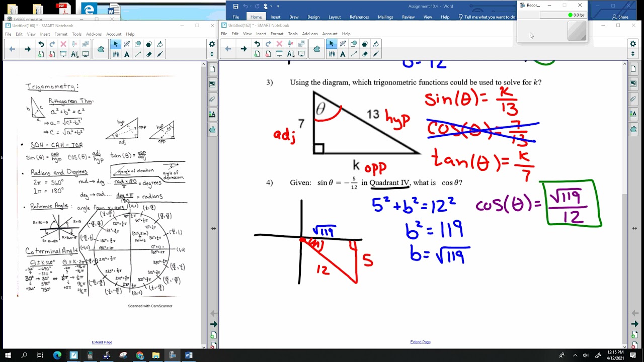Open File Explorer from taskbar
The image size is (644, 362).
[x=156, y=355]
